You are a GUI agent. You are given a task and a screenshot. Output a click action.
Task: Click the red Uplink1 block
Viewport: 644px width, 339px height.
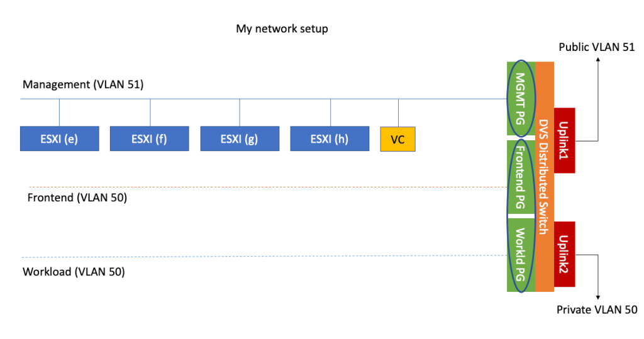click(565, 140)
